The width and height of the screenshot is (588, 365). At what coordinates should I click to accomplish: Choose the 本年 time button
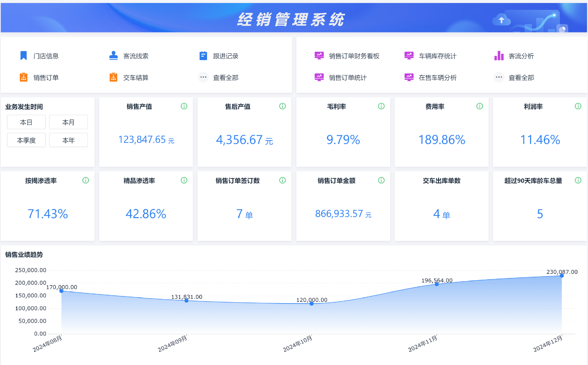(x=68, y=140)
